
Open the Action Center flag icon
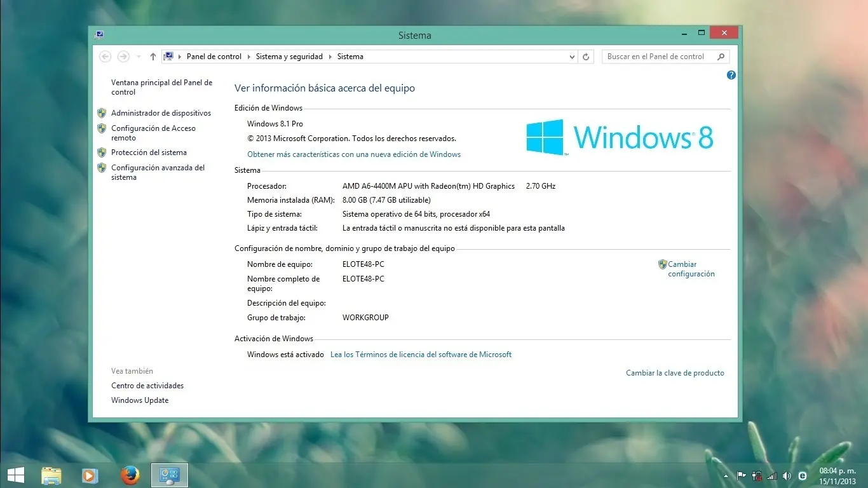(741, 475)
